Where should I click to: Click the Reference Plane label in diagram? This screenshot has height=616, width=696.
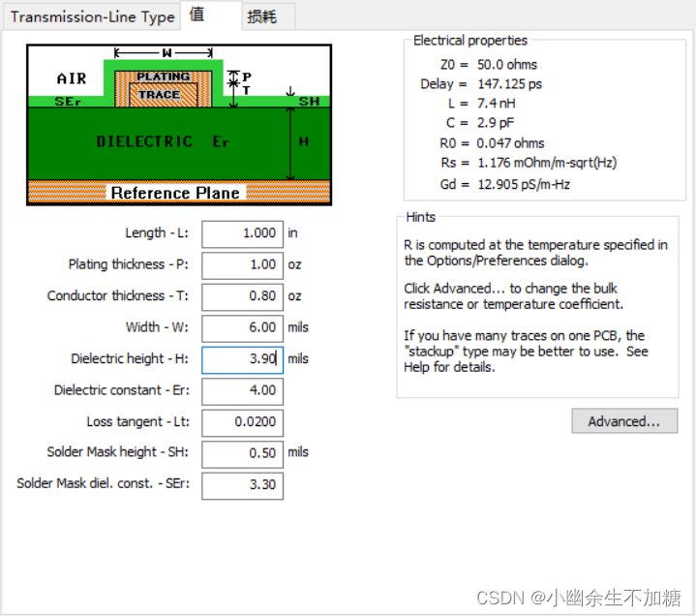click(175, 193)
